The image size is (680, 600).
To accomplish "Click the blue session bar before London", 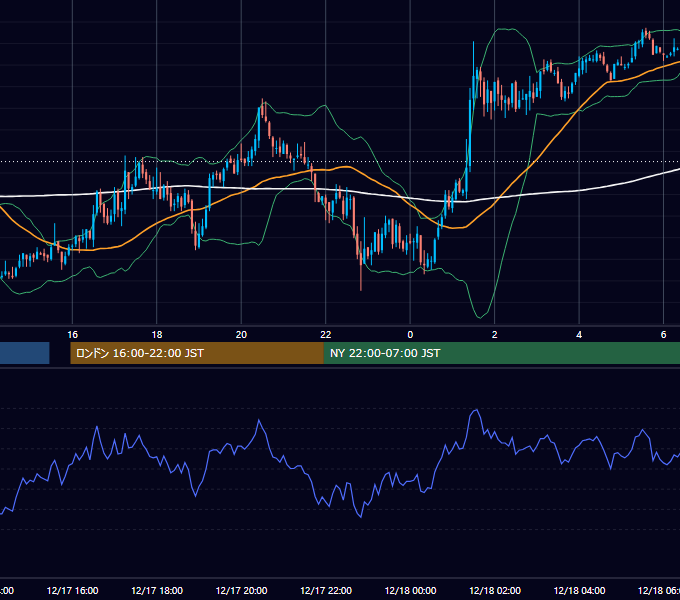I will (25, 353).
